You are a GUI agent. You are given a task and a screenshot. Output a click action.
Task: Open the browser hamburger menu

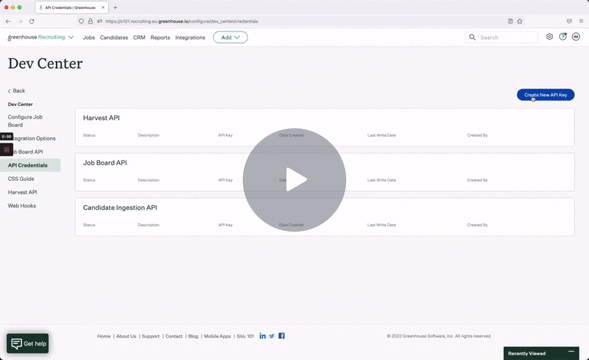(581, 21)
